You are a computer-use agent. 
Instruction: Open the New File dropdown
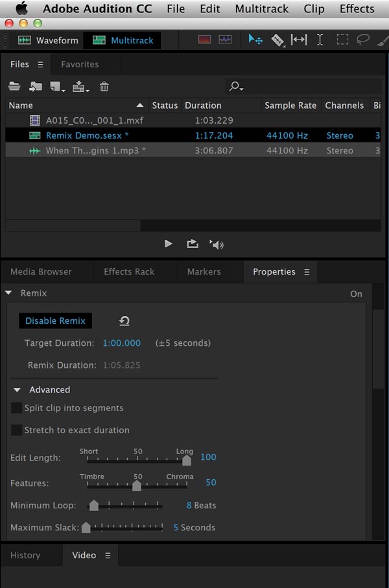pyautogui.click(x=58, y=87)
